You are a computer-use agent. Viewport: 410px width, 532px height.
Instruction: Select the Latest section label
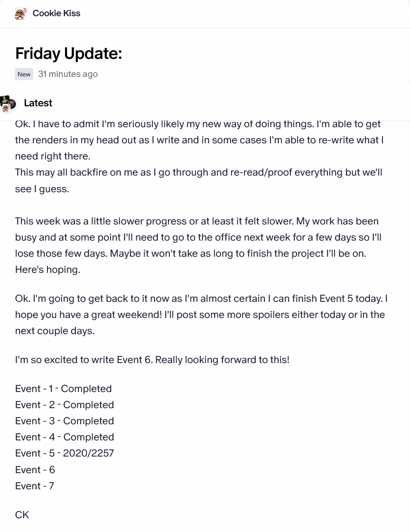38,103
